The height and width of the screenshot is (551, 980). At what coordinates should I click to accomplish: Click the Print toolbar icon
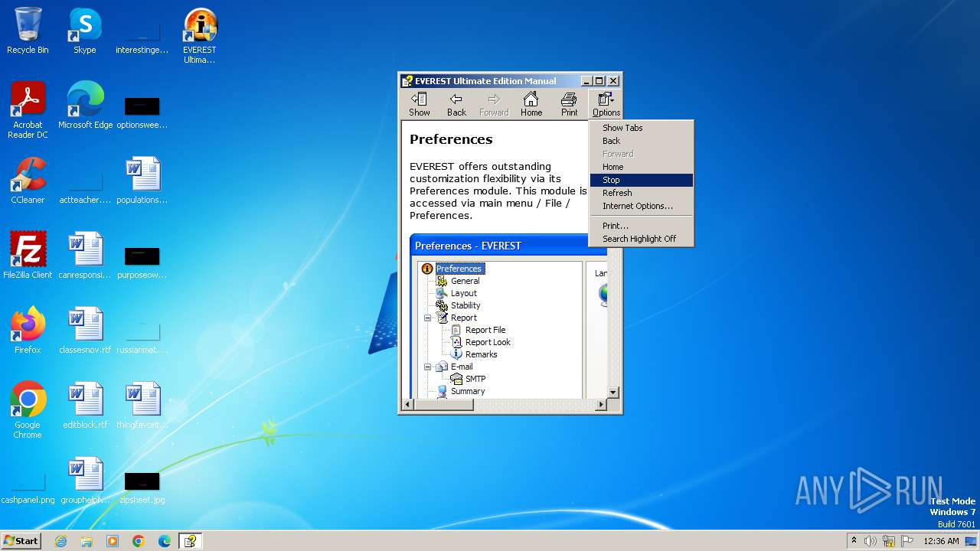click(569, 104)
